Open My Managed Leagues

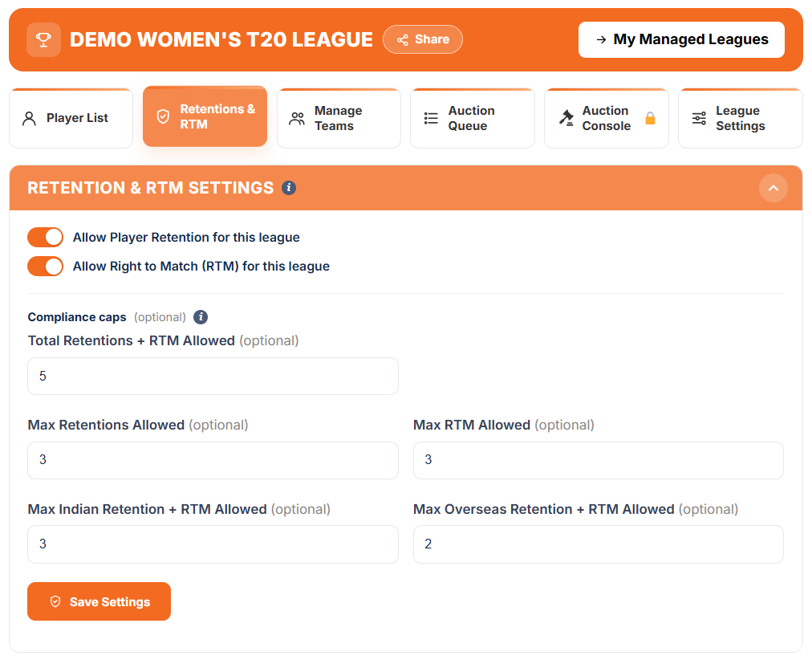[681, 39]
